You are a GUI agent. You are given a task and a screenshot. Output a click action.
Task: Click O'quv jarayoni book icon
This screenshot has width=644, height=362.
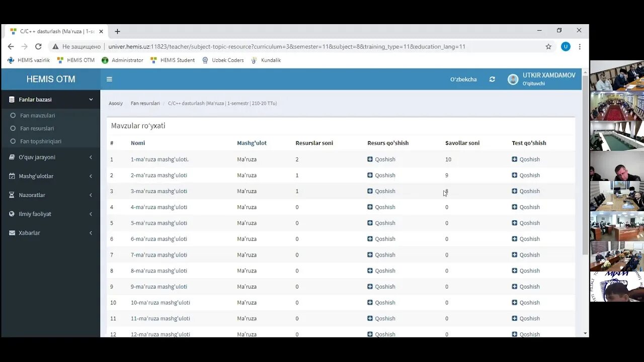[12, 157]
